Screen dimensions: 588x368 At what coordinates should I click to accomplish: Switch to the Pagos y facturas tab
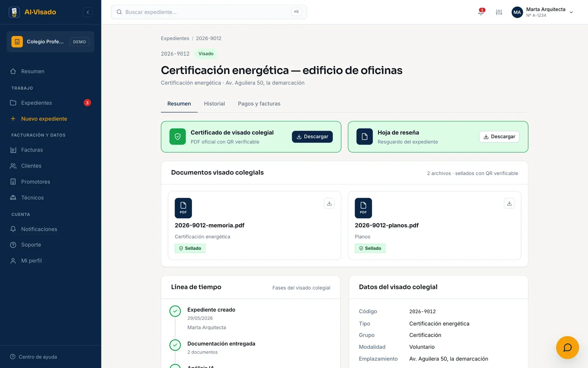point(259,104)
